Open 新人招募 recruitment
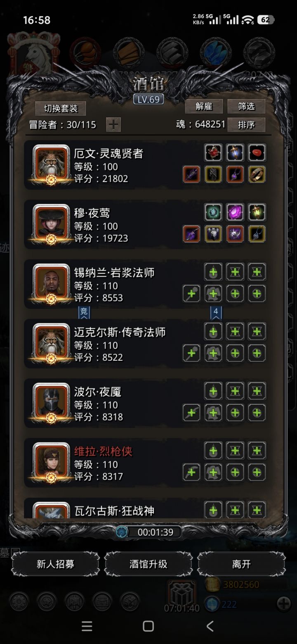The height and width of the screenshot is (644, 297). pos(55,564)
